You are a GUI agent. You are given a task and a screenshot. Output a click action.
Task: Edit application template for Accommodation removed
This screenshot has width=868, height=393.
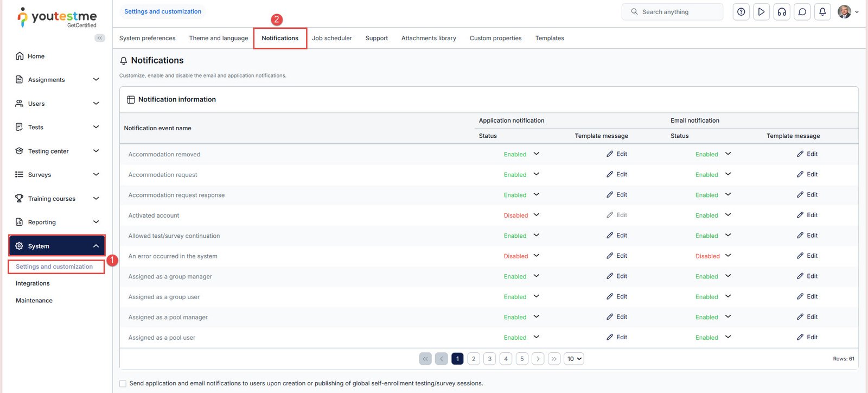tap(617, 154)
